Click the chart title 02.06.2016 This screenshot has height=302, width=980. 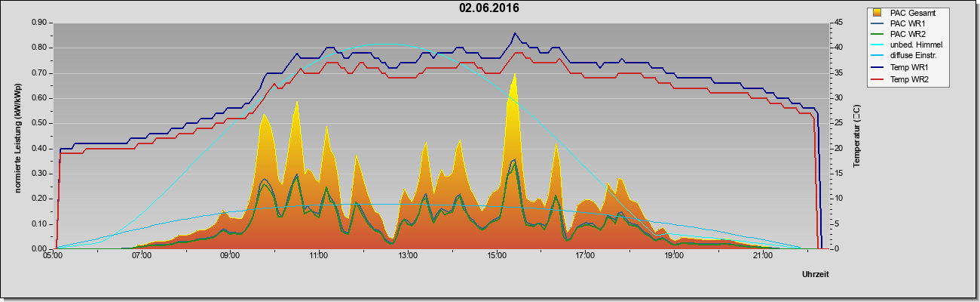coord(489,8)
